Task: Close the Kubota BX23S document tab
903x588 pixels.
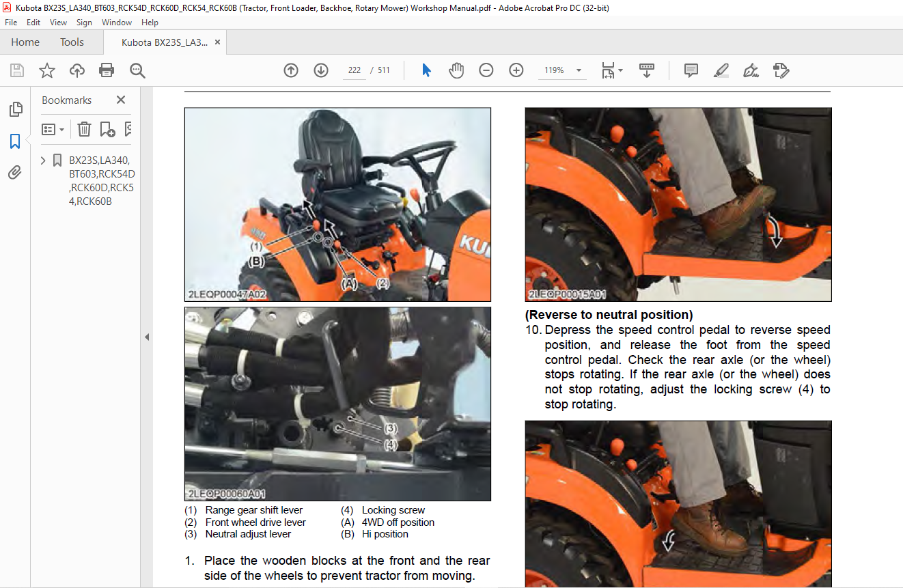Action: 217,42
